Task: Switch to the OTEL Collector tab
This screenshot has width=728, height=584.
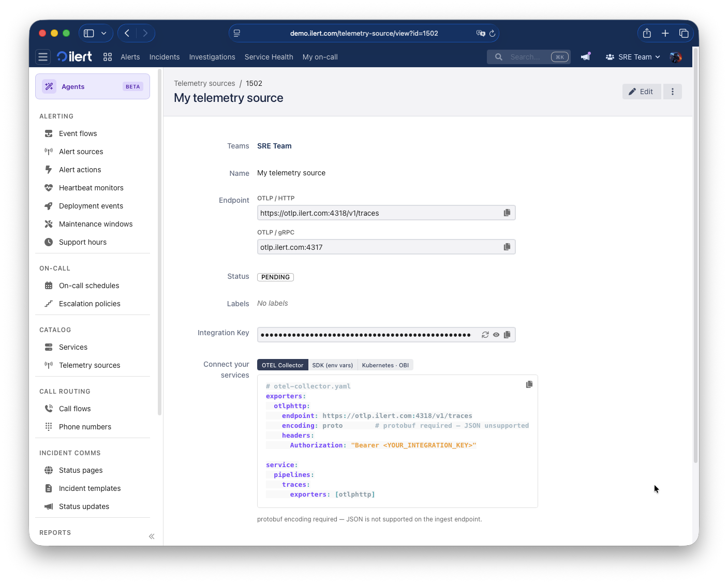Action: [x=283, y=365]
